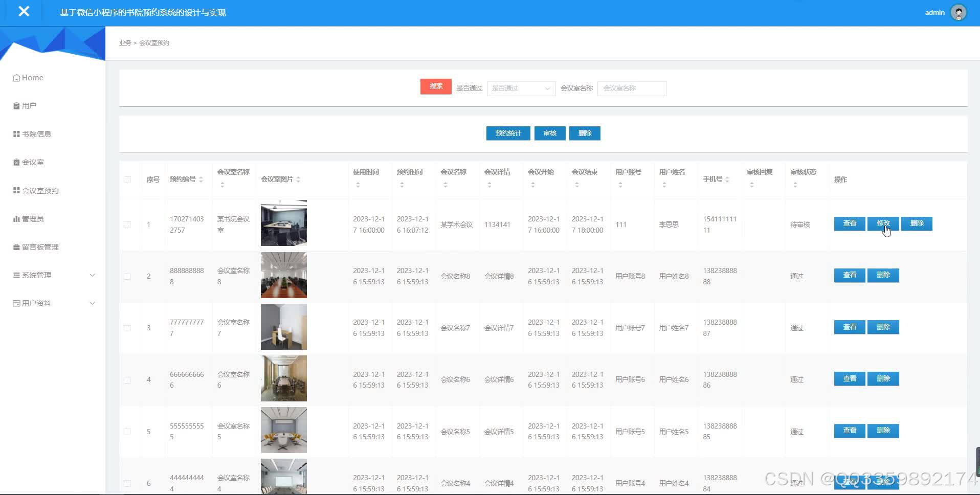Click the 用户 clipboard icon
Viewport: 980px width, 495px height.
click(16, 106)
